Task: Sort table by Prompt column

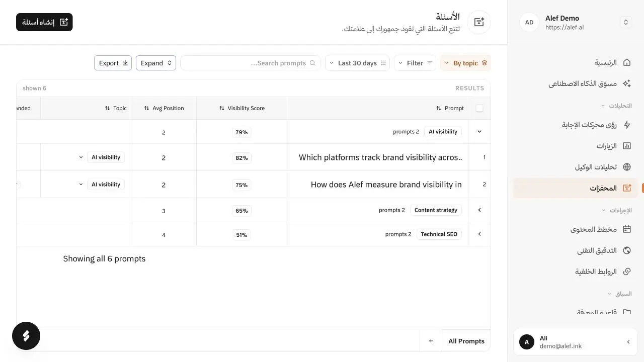Action: 450,108
